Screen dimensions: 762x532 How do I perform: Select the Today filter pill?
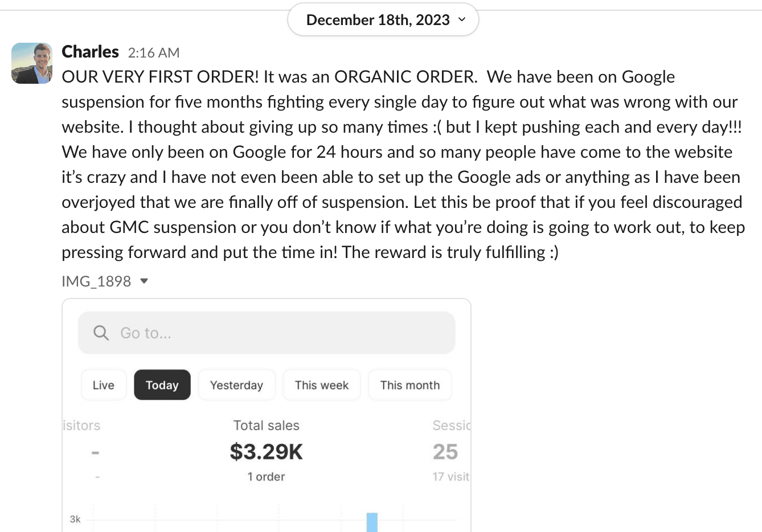tap(162, 385)
